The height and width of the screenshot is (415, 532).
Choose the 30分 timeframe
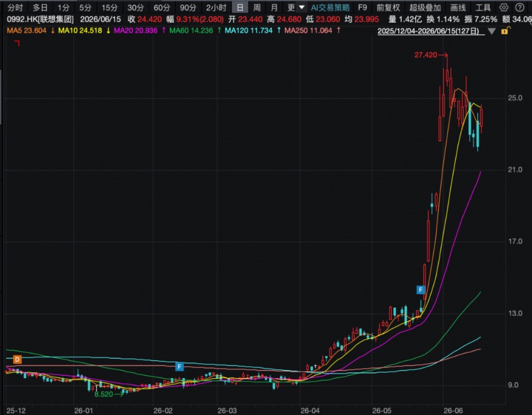(x=135, y=7)
